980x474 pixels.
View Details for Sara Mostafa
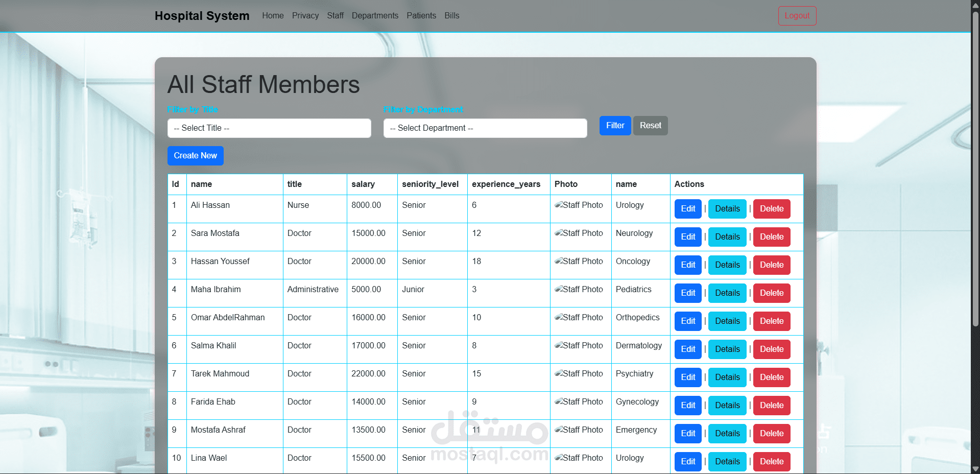click(727, 237)
